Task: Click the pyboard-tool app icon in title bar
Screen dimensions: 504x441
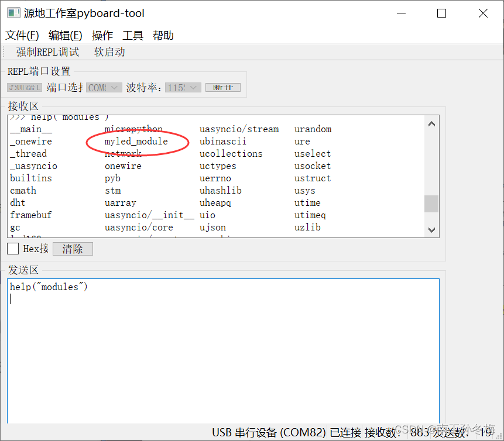Action: [x=14, y=13]
